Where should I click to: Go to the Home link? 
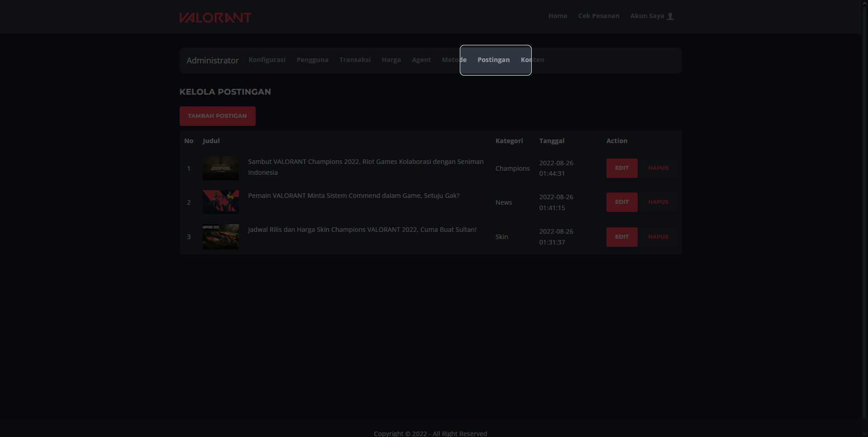[558, 16]
